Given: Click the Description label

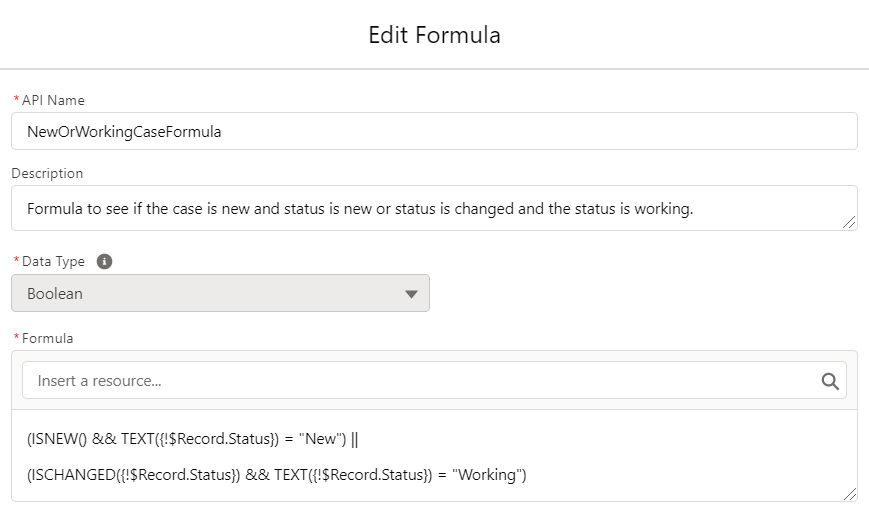Looking at the screenshot, I should tap(47, 174).
